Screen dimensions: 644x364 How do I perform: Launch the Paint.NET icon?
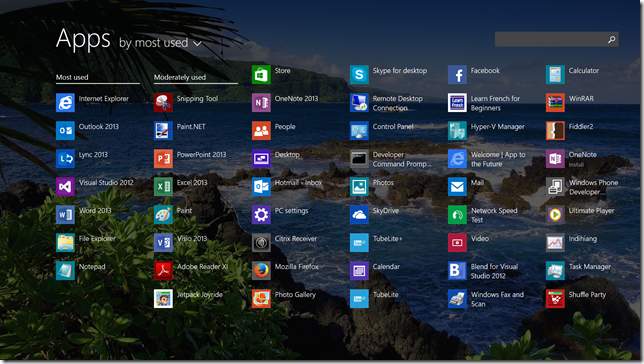click(163, 131)
